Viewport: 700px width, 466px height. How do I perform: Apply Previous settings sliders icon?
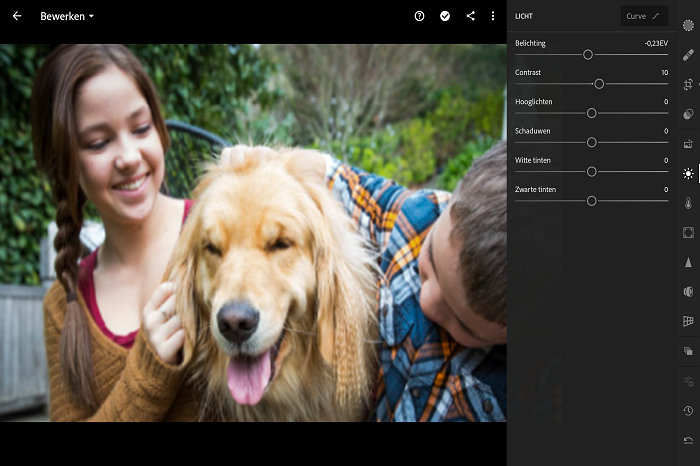pos(688,381)
